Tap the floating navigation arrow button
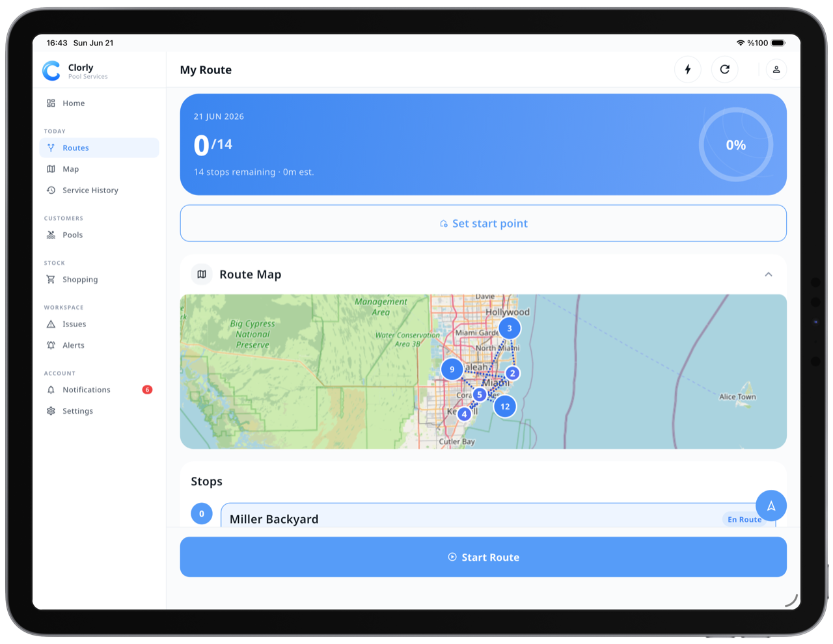Screen dimensions: 833x644 coord(771,505)
